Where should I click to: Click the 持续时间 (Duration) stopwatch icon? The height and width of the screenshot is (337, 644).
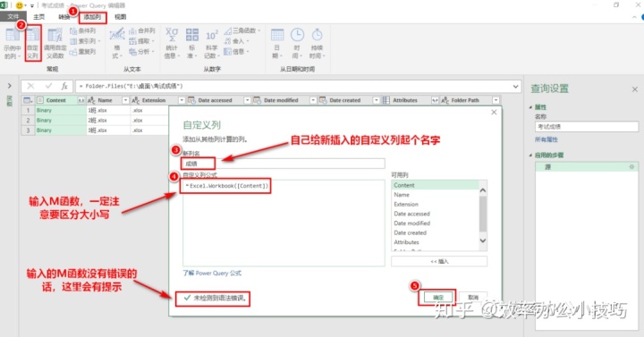[317, 35]
